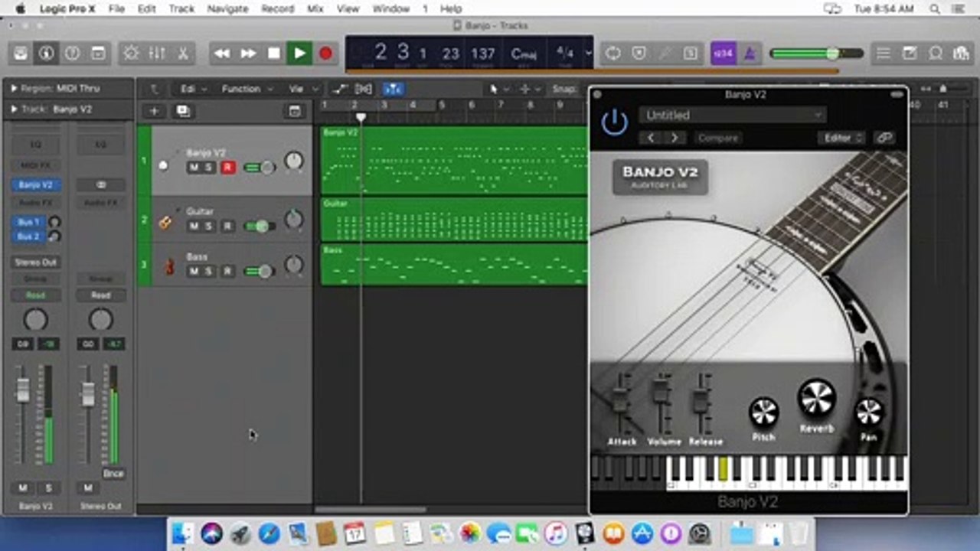The width and height of the screenshot is (980, 551).
Task: Click the next preset arrow in plugin
Action: 675,138
